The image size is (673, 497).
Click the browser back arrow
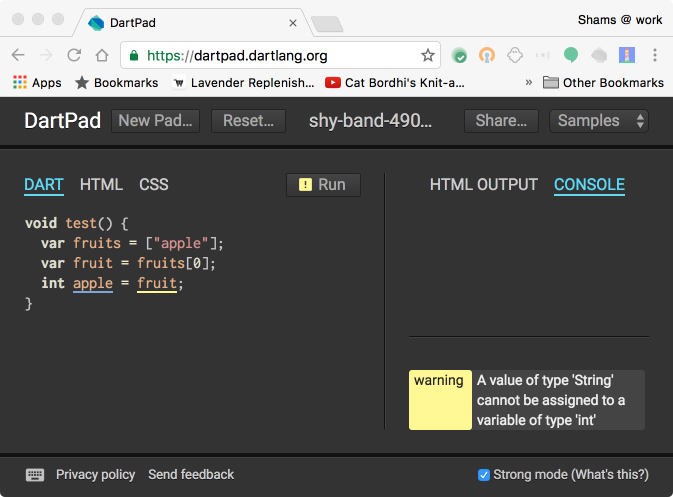coord(18,56)
